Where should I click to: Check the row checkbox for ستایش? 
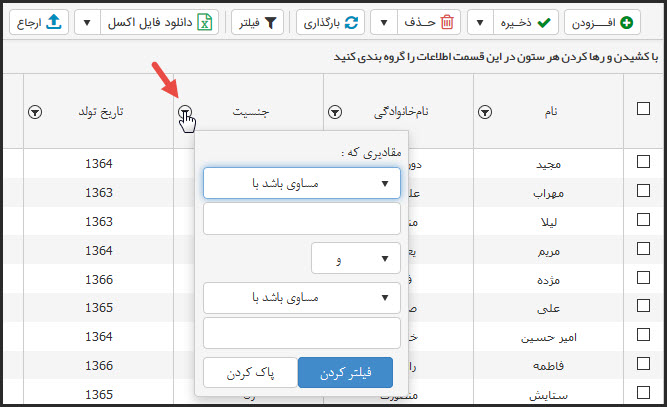pos(643,393)
